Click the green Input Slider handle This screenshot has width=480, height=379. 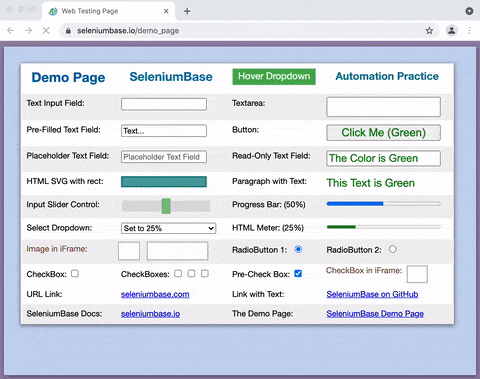[166, 206]
